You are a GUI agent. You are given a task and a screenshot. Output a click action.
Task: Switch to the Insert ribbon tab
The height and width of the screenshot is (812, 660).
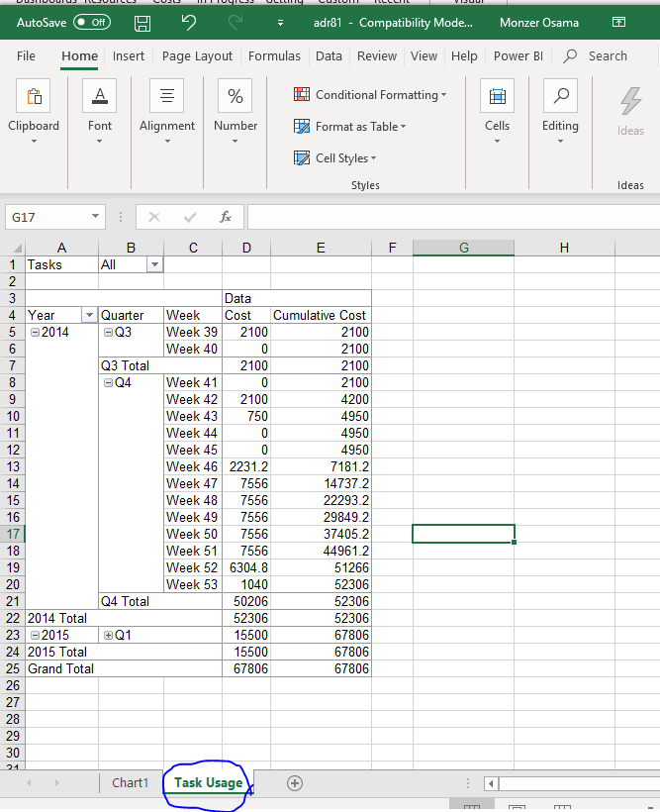pos(128,56)
